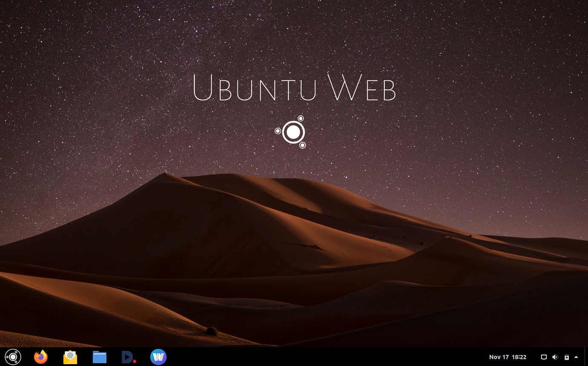Click the Ubuntu Web logo on the wallpaper
The image size is (588, 366).
click(293, 132)
